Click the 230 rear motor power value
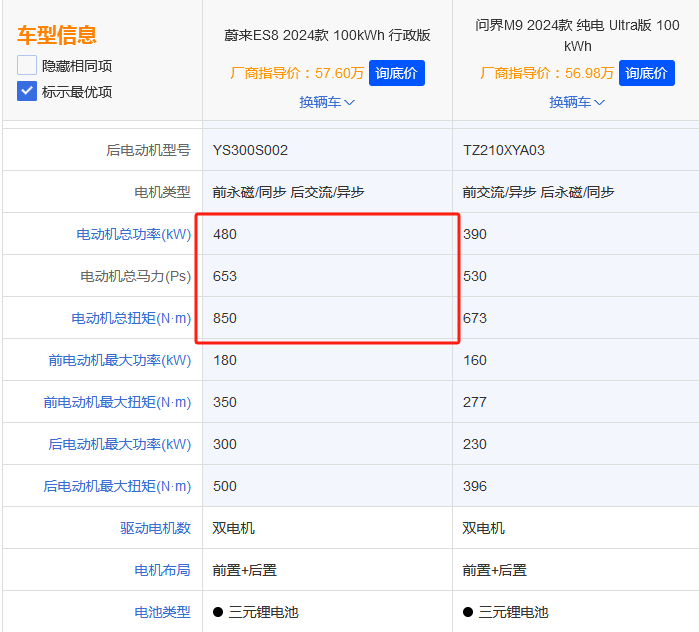 475,444
